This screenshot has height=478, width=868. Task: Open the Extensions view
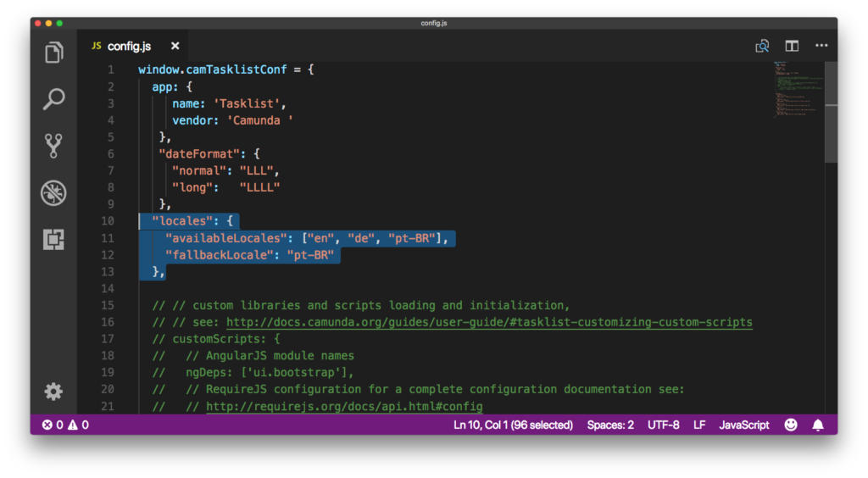[53, 240]
